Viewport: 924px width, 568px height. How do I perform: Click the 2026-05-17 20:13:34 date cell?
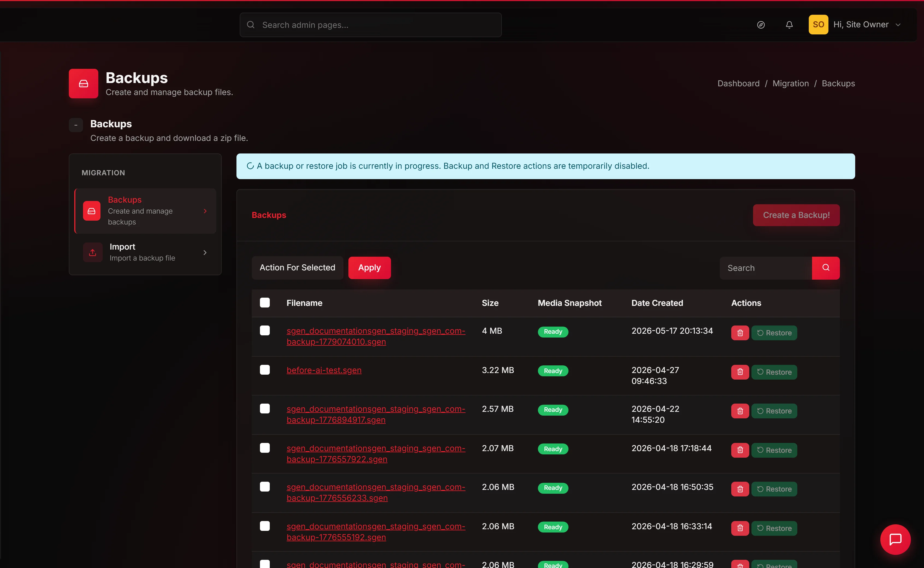[x=672, y=331]
